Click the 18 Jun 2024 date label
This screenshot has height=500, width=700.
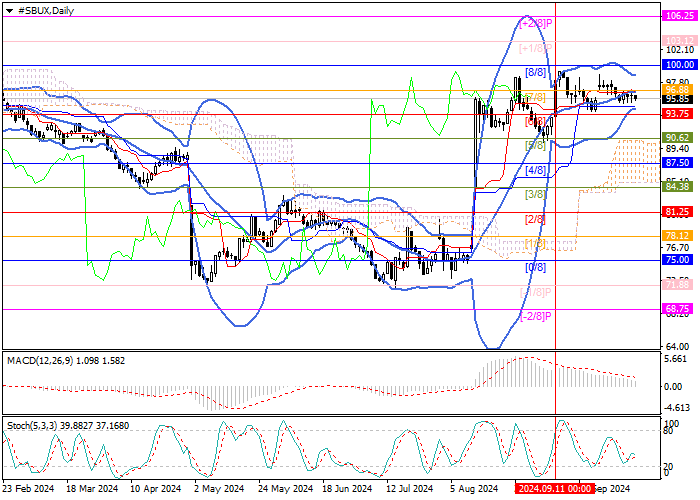(x=347, y=489)
